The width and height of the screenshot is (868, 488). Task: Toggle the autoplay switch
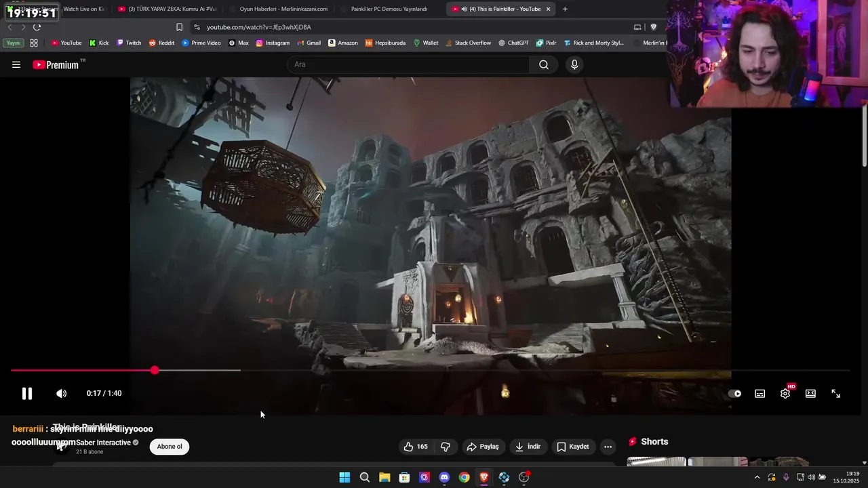[x=734, y=393]
